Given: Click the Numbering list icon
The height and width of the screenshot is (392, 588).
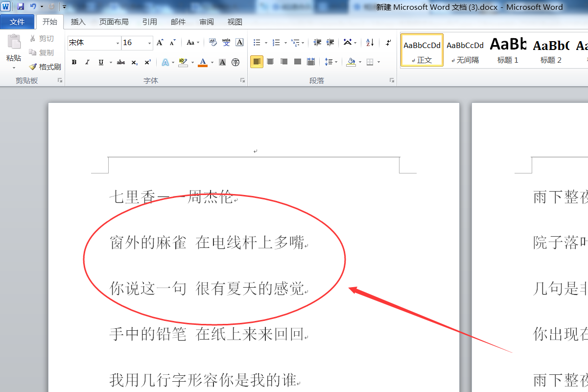Looking at the screenshot, I should 276,43.
